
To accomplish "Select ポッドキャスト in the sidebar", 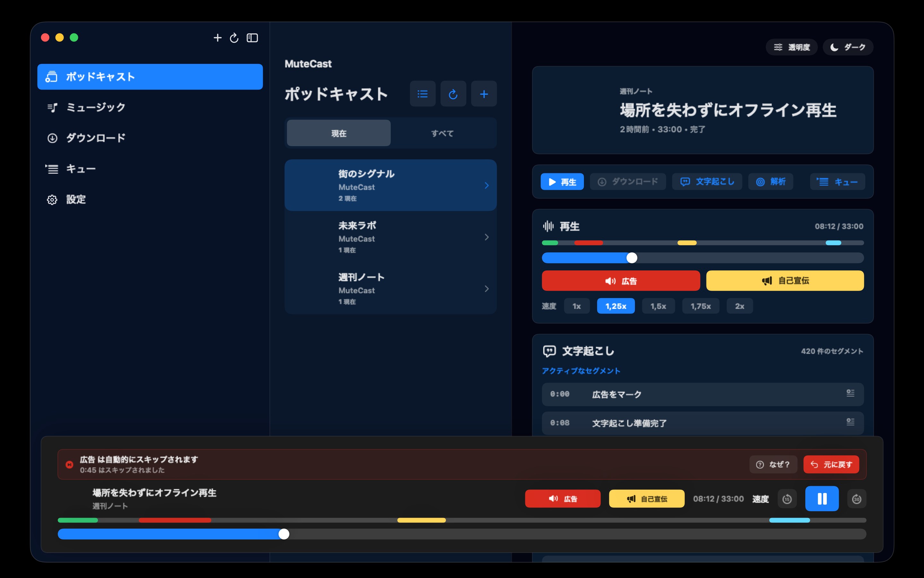I will coord(150,77).
